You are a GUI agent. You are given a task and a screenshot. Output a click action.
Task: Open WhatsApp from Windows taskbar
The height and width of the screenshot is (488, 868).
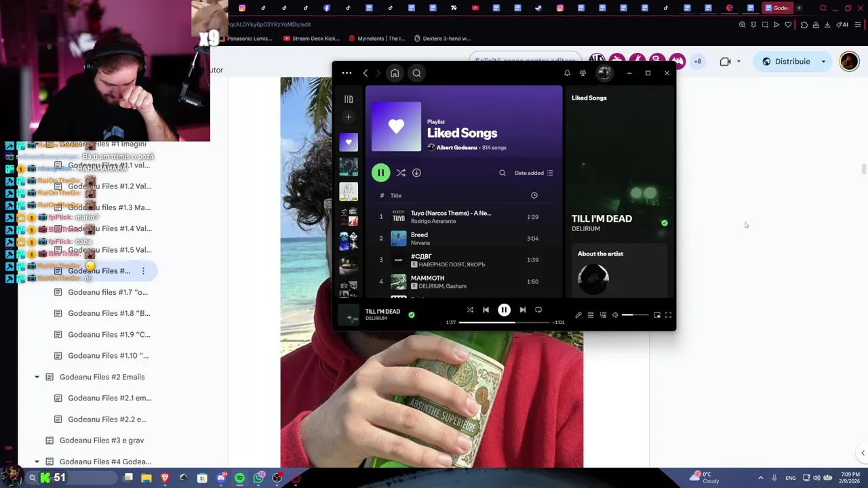[258, 478]
